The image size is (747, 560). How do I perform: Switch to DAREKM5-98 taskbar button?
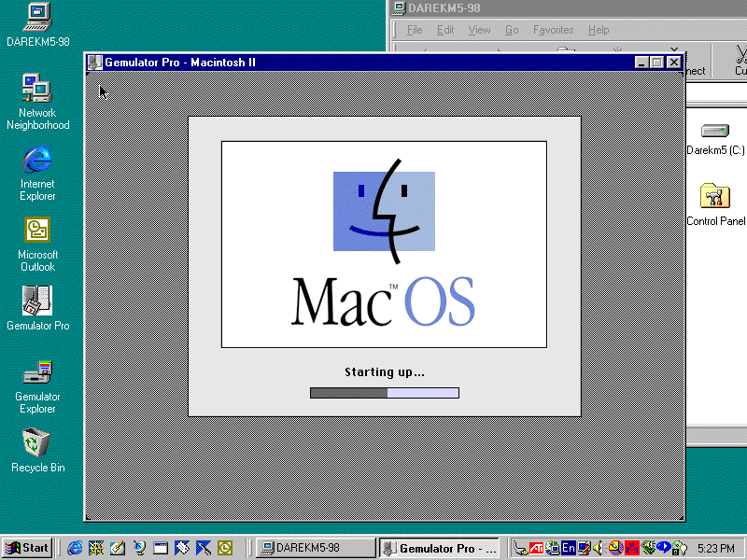(x=315, y=548)
